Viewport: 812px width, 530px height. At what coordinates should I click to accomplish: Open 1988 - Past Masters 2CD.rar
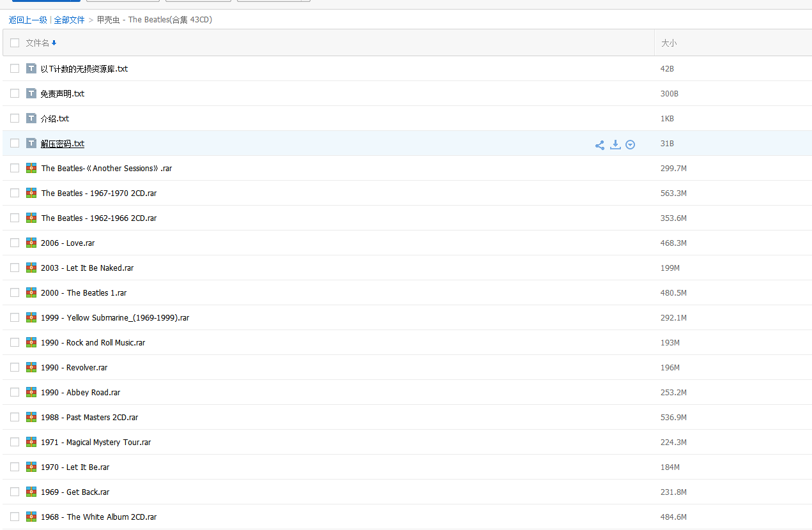89,418
